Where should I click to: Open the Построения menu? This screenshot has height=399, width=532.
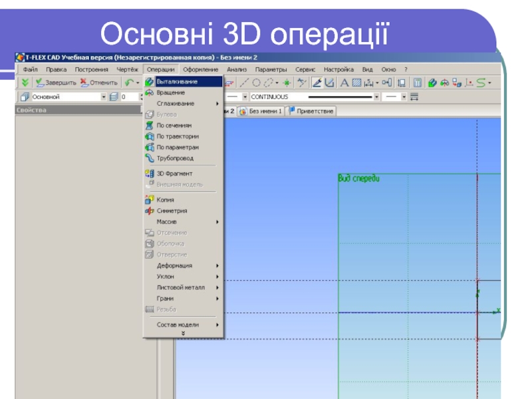(91, 69)
